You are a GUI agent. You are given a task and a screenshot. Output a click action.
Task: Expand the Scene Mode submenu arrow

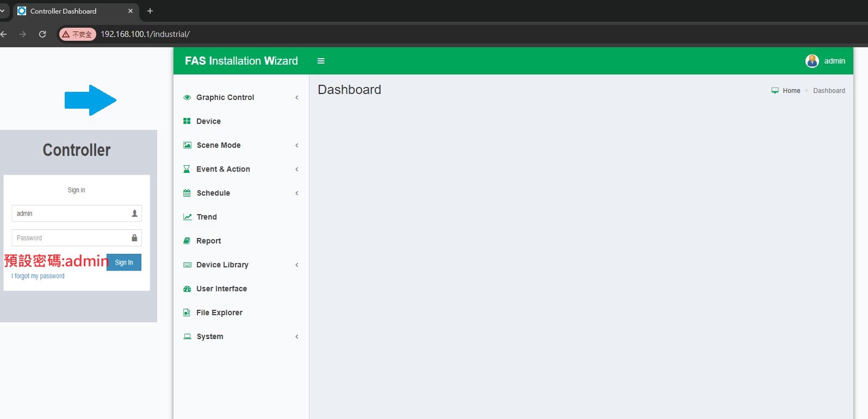pyautogui.click(x=296, y=145)
